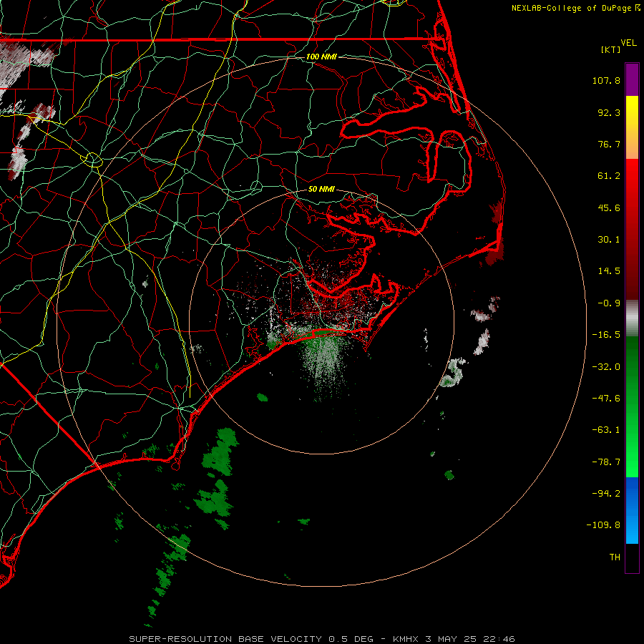644x644 pixels.
Task: Pick the purple segment of the velocity scale
Action: (632, 79)
